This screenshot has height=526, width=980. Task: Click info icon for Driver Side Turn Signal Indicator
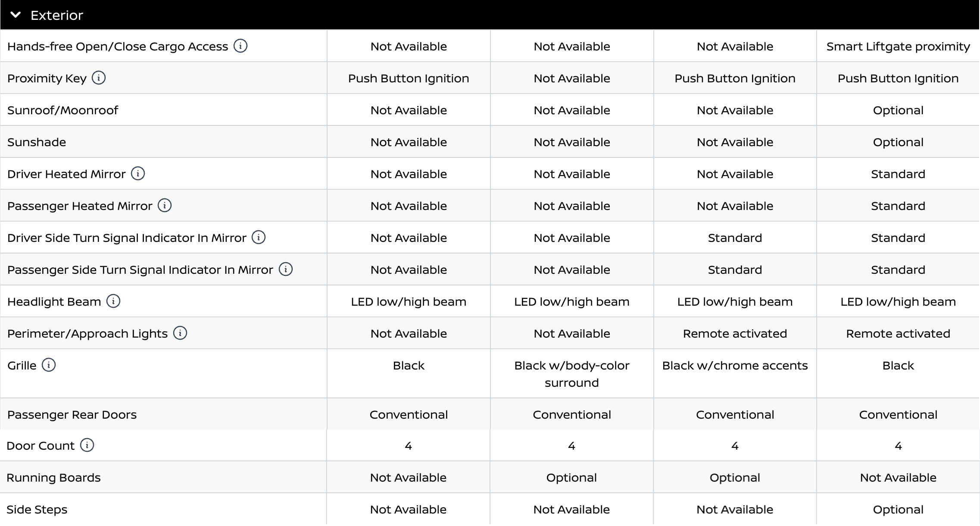click(x=259, y=237)
